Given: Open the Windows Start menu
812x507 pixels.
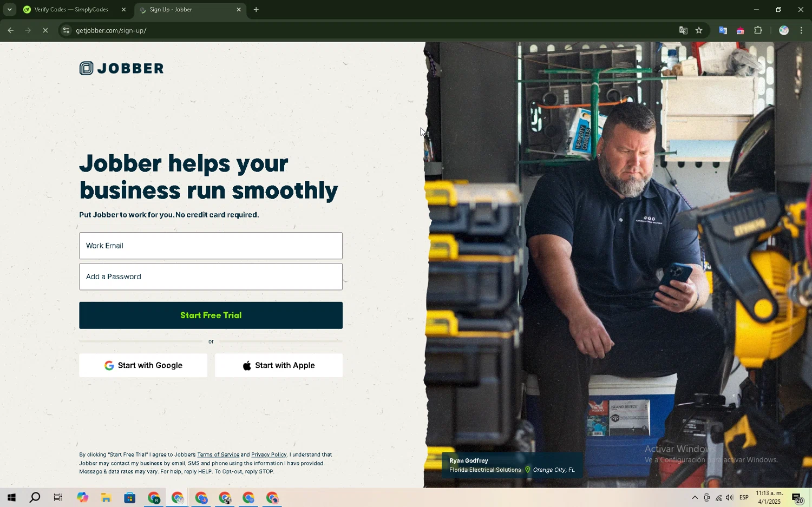Looking at the screenshot, I should point(11,498).
